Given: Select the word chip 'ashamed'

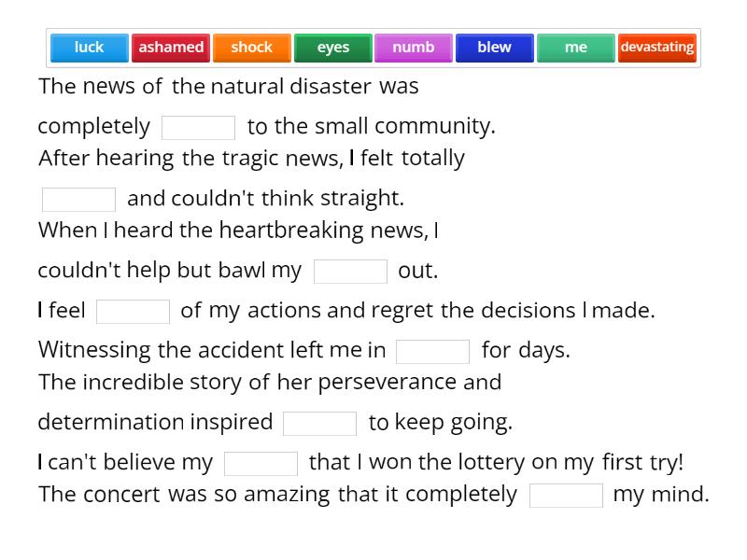Looking at the screenshot, I should click(171, 48).
